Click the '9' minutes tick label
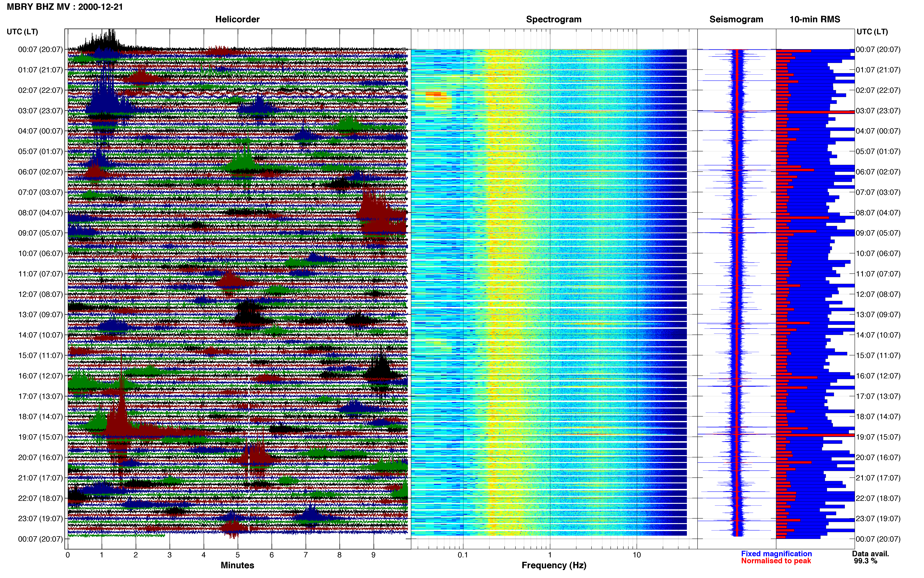The width and height of the screenshot is (924, 578). point(373,555)
